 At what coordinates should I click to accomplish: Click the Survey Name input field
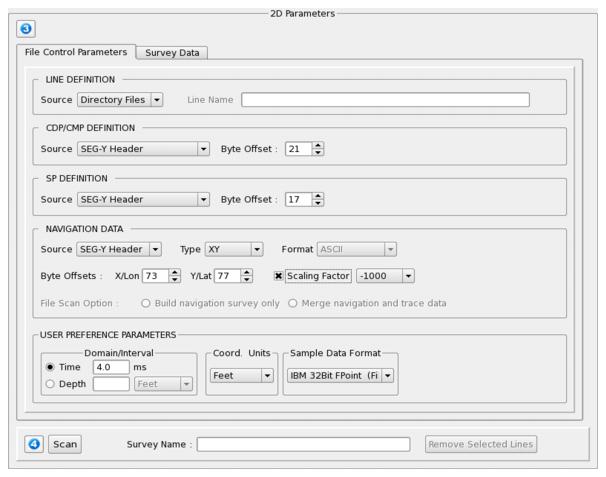click(303, 444)
